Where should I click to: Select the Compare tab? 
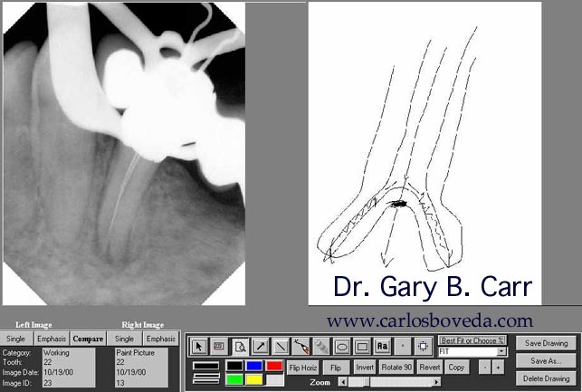tap(88, 339)
